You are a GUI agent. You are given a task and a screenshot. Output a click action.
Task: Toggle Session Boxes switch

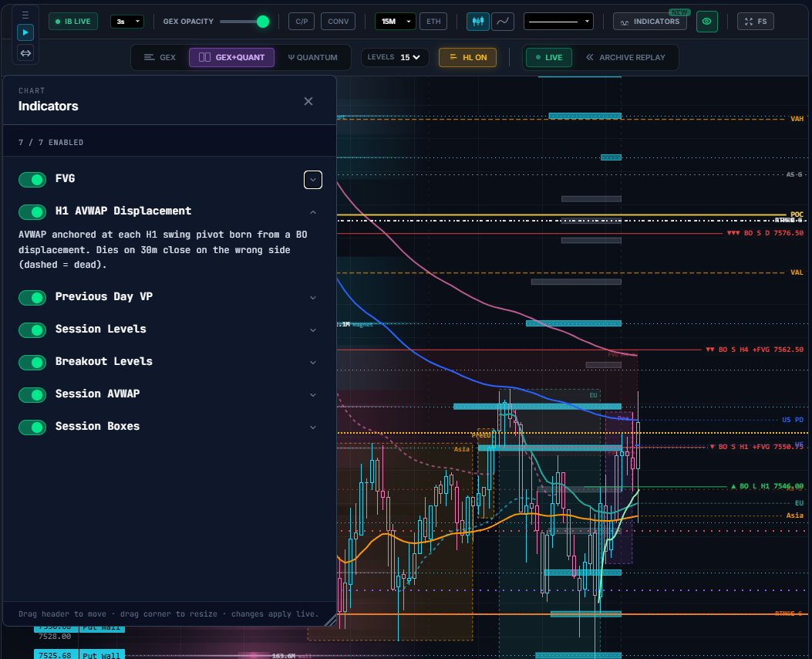click(x=32, y=428)
